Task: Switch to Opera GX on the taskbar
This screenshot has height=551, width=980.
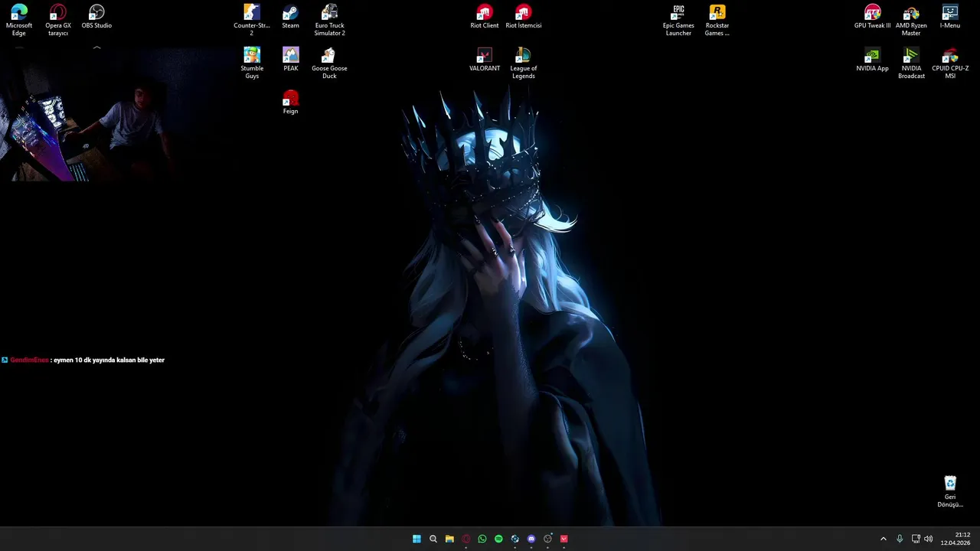Action: click(x=465, y=539)
